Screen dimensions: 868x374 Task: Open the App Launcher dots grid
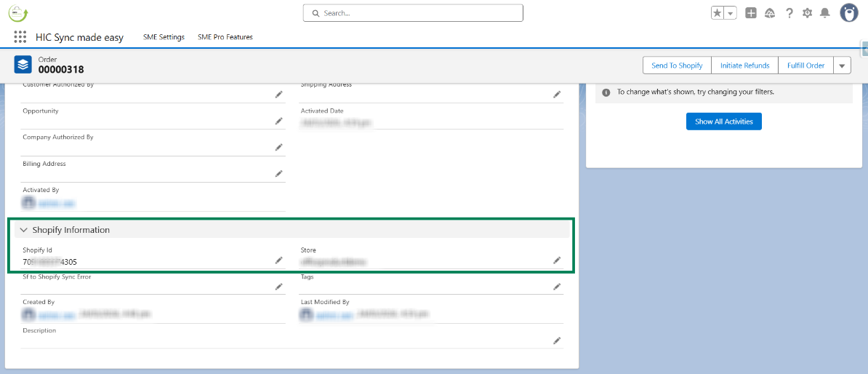[20, 37]
